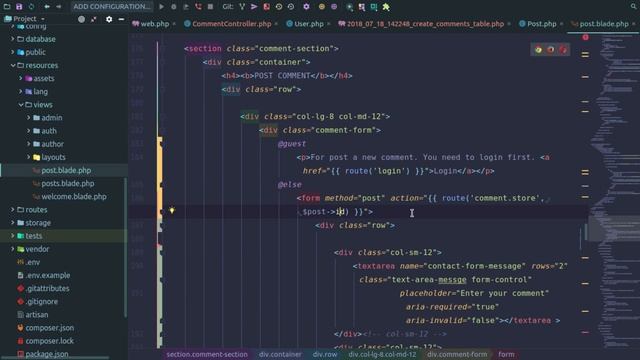
Task: Click the purple Save All icon
Action: point(19,7)
